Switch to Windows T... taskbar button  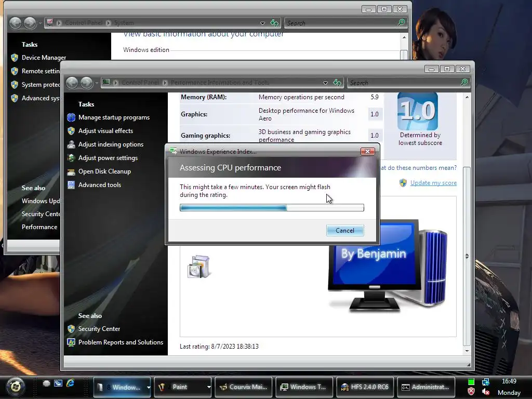point(304,387)
